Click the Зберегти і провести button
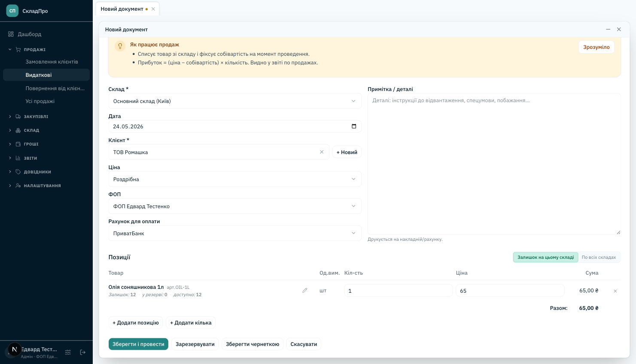 [138, 344]
